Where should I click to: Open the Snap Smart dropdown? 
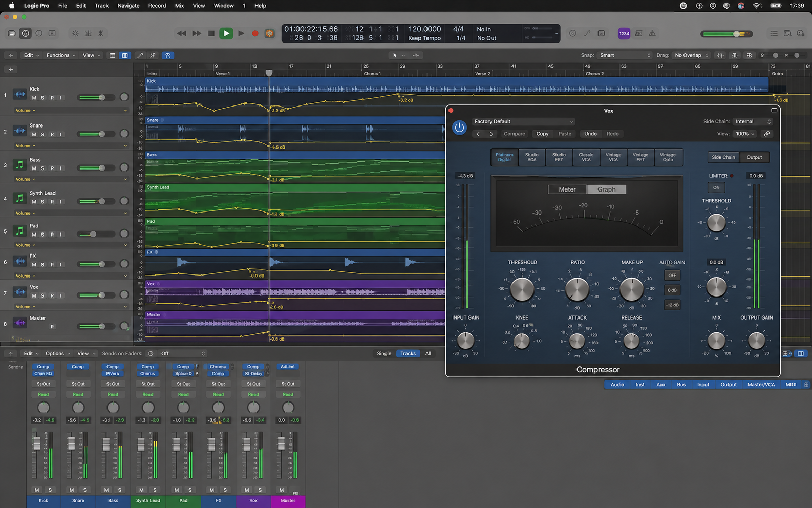tap(625, 55)
